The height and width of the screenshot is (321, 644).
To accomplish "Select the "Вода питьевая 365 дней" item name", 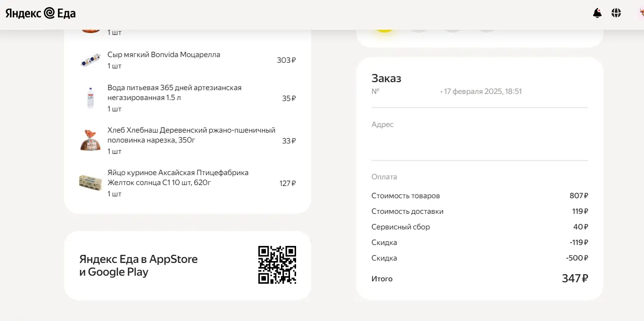I will click(x=174, y=93).
